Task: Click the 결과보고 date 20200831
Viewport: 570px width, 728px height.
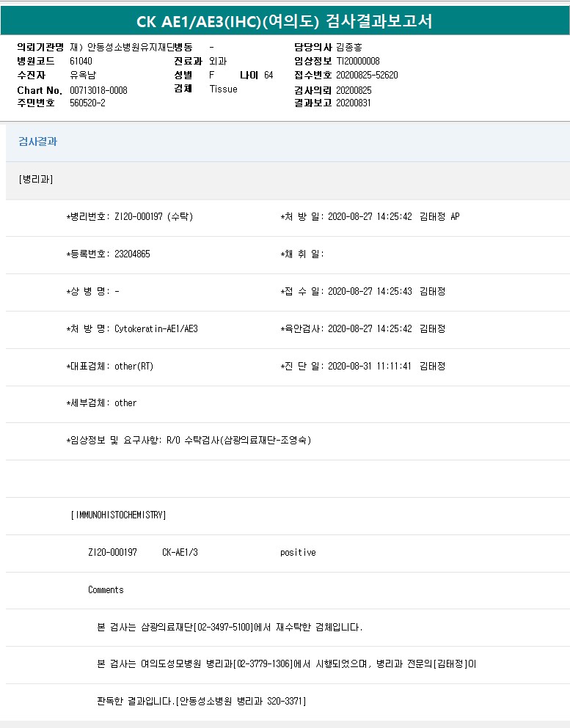Action: (x=354, y=103)
